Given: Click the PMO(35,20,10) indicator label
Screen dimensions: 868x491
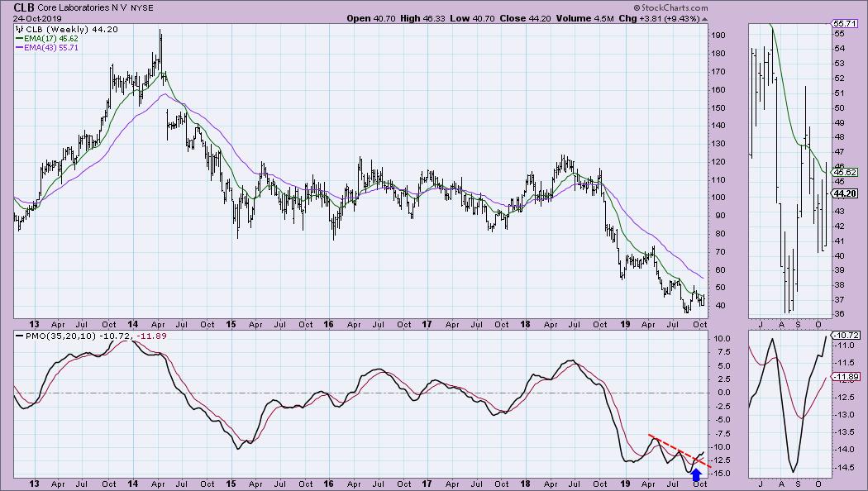Looking at the screenshot, I should [x=61, y=336].
